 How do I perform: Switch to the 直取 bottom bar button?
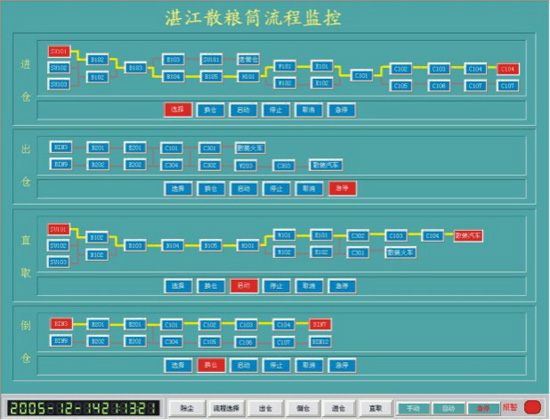(376, 408)
